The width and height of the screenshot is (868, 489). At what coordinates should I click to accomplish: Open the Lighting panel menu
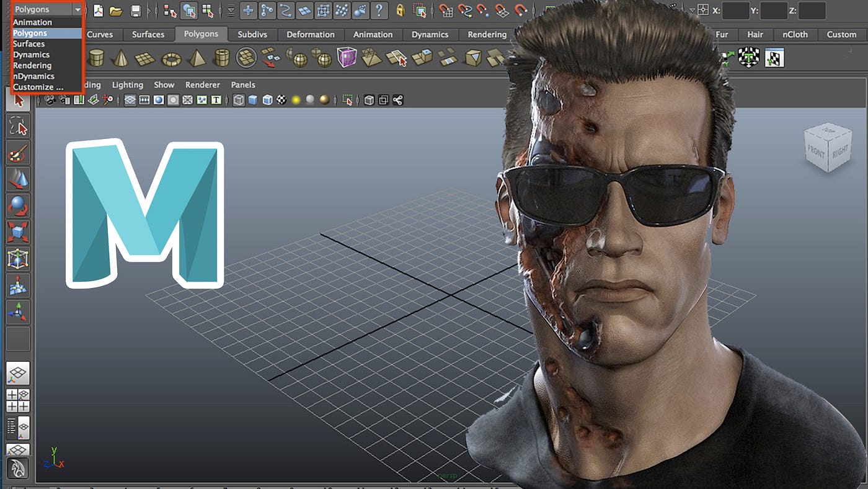pyautogui.click(x=127, y=84)
